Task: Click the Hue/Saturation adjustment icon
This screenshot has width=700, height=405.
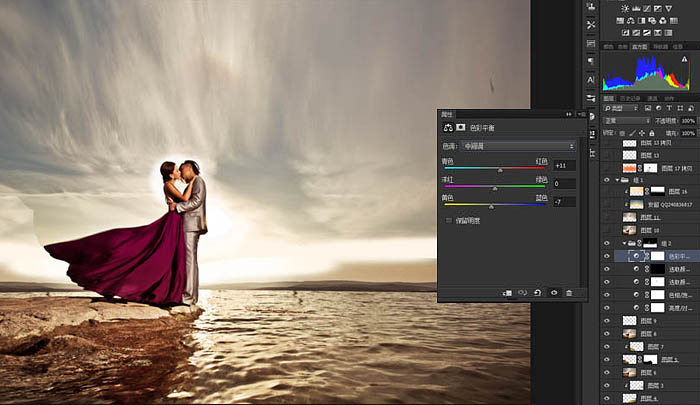Action: point(620,21)
